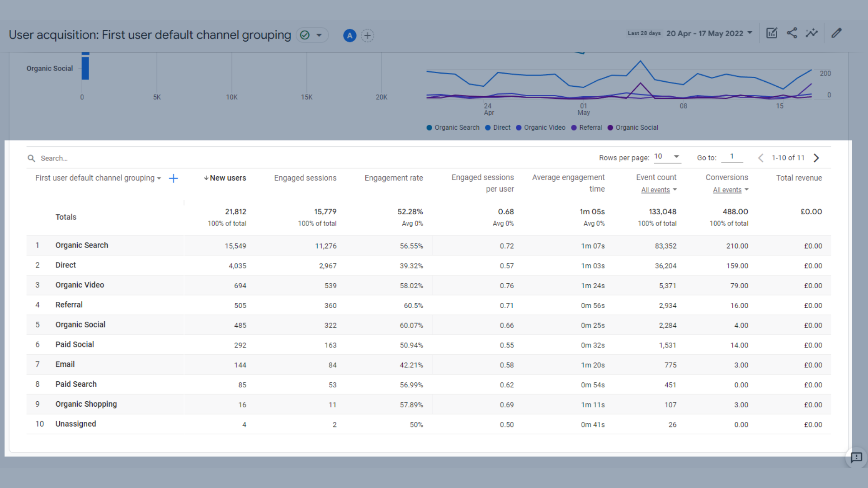Click the customize report chart icon
The image size is (868, 488).
(x=771, y=33)
